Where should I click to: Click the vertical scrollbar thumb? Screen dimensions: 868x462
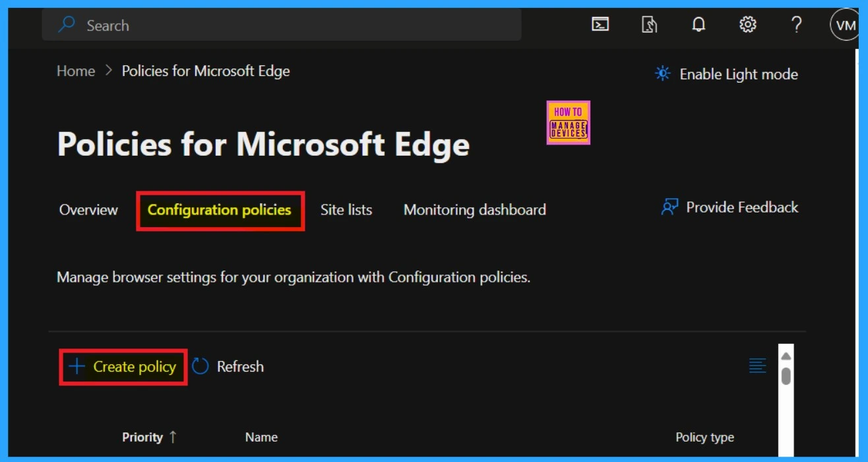click(x=786, y=376)
